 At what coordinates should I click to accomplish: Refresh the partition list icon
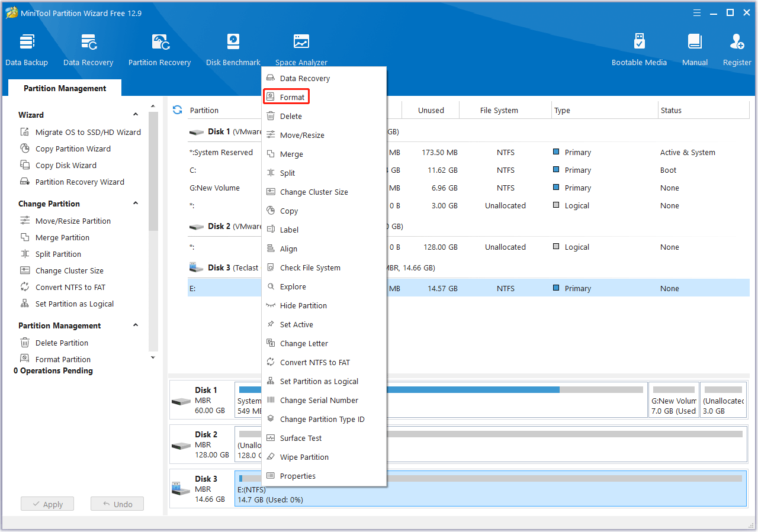(x=177, y=110)
